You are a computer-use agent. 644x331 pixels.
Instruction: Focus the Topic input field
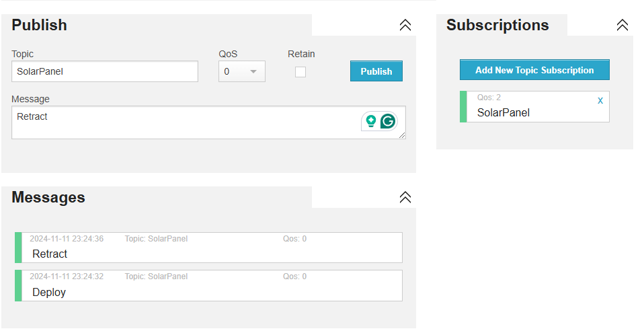105,71
